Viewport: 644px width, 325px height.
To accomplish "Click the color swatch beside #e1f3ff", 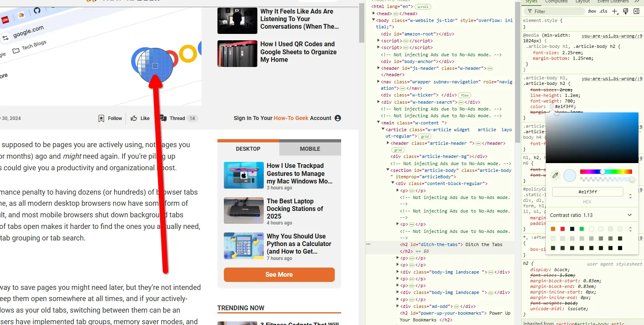I will tap(552, 107).
